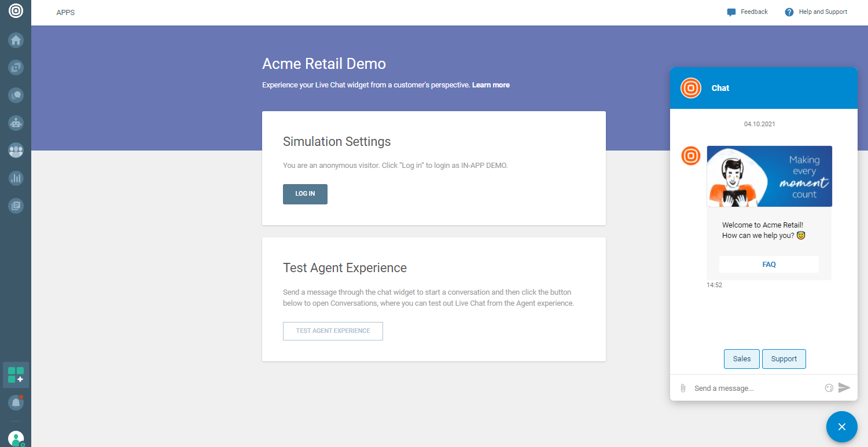Click the Chat title in widget header
Screen dimensions: 868x447
[x=720, y=88]
